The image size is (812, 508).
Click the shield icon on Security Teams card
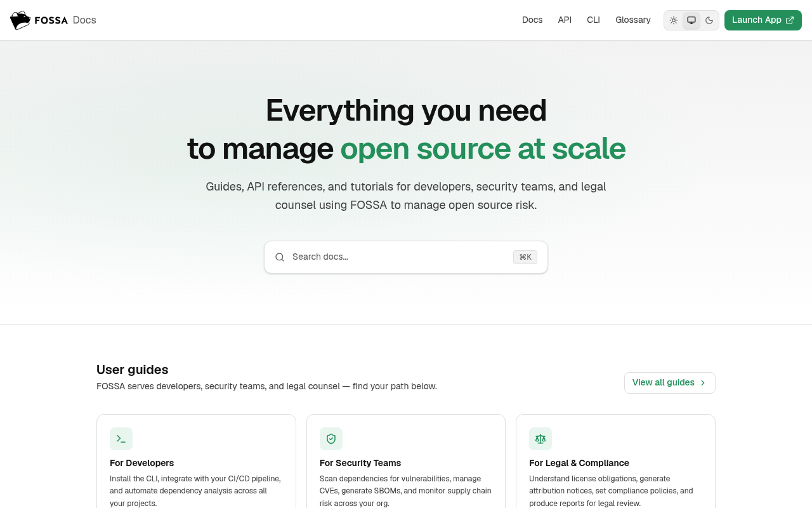331,439
